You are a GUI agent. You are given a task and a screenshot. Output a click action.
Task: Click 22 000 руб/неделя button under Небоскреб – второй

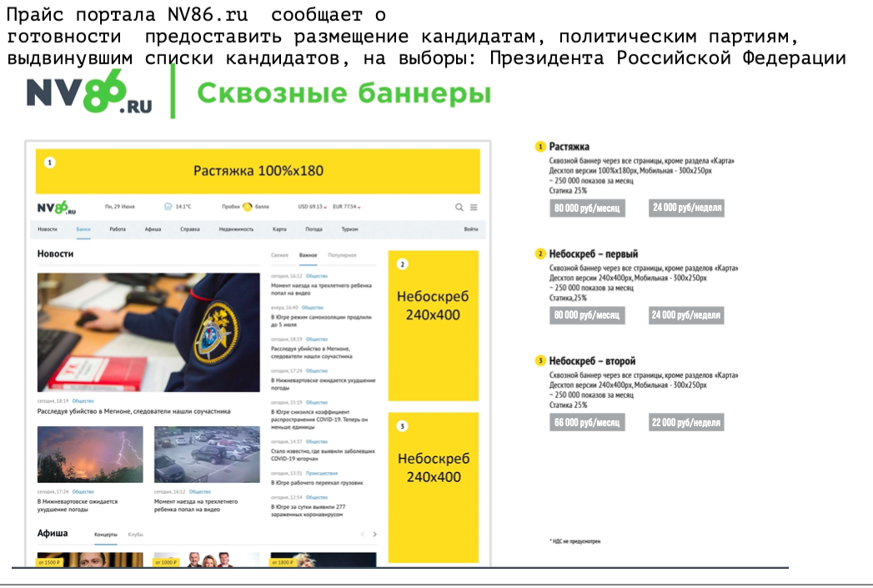(686, 422)
